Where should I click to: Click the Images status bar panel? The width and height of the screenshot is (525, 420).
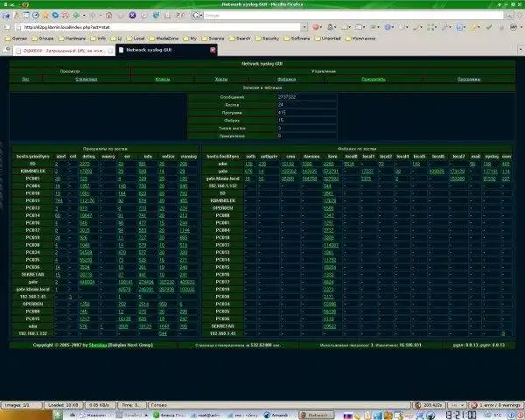pyautogui.click(x=22, y=405)
